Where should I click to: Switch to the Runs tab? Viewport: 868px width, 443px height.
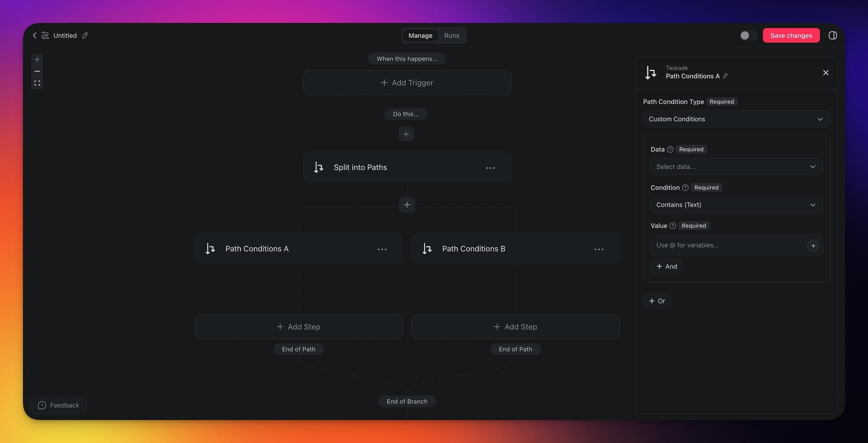(451, 36)
